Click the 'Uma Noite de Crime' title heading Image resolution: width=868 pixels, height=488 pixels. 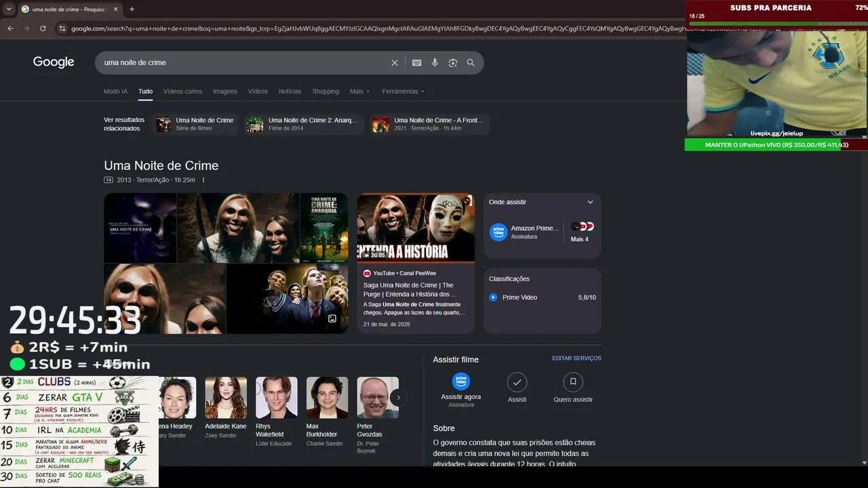click(161, 165)
